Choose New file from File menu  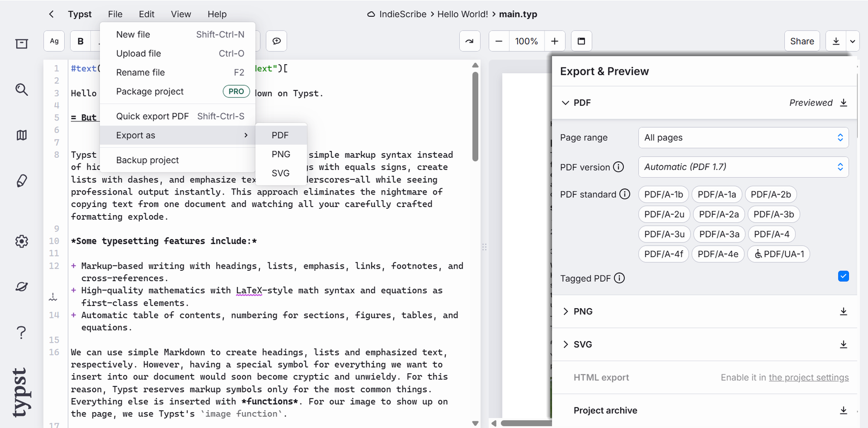point(178,34)
